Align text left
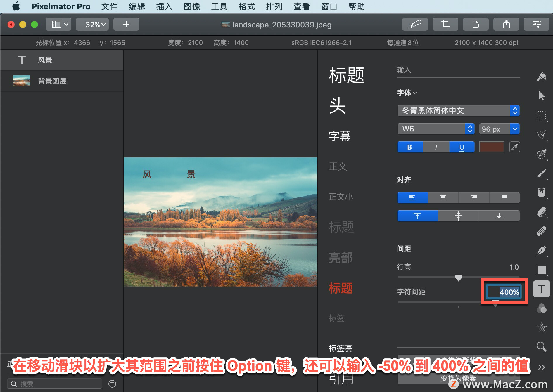The width and height of the screenshot is (553, 392). tap(412, 198)
